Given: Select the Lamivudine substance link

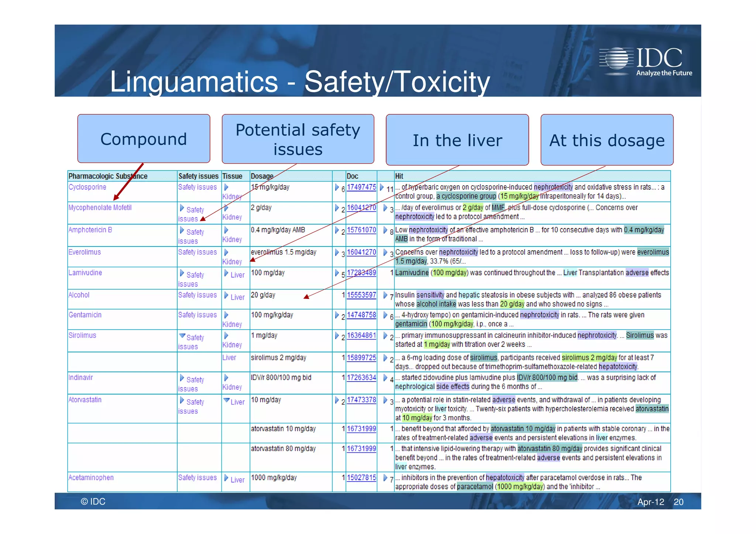Looking at the screenshot, I should click(85, 273).
